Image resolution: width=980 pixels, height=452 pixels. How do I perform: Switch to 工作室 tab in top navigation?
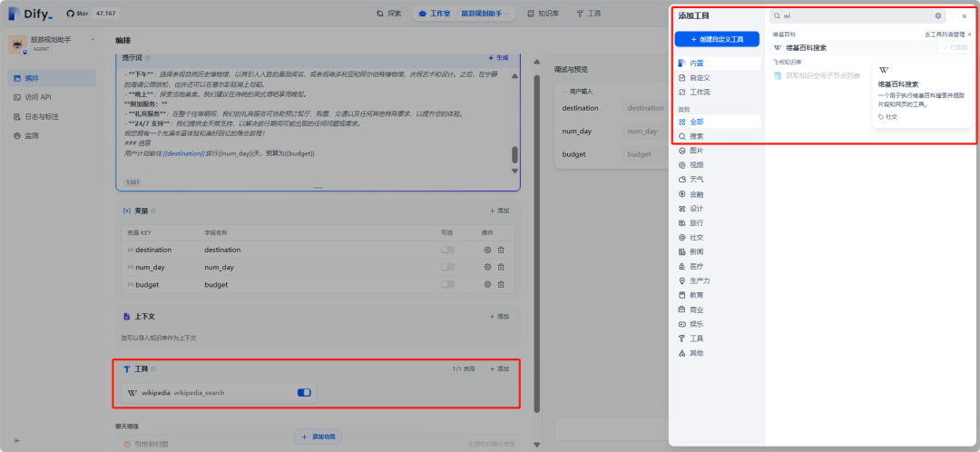(435, 13)
